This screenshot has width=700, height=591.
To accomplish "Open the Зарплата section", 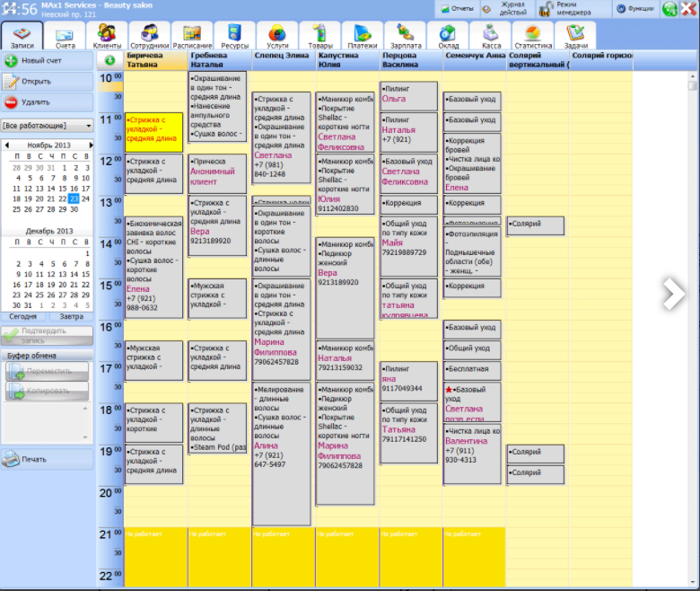I will coord(406,35).
